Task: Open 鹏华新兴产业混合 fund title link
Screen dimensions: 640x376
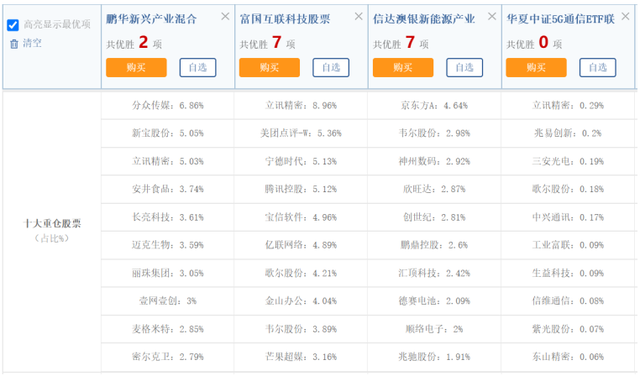Action: 151,19
